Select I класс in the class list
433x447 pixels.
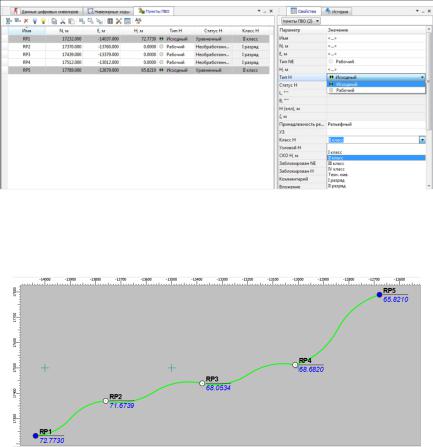coord(376,152)
